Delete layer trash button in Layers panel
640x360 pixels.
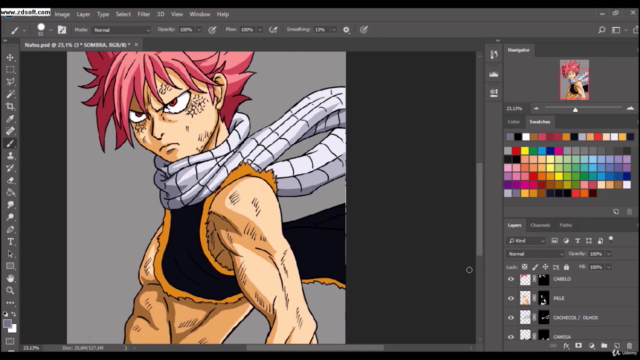[x=629, y=346]
